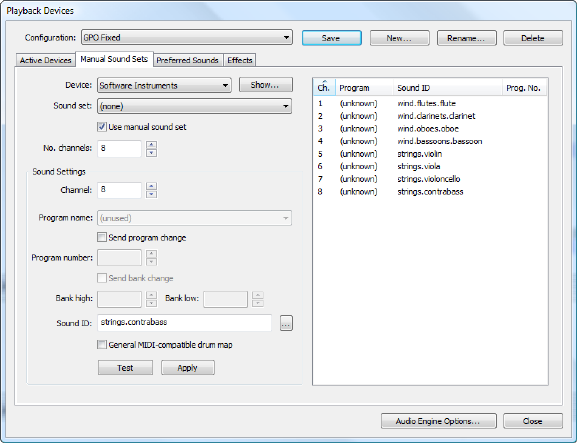577x443 pixels.
Task: Enable Send program change checkbox
Action: pos(102,237)
